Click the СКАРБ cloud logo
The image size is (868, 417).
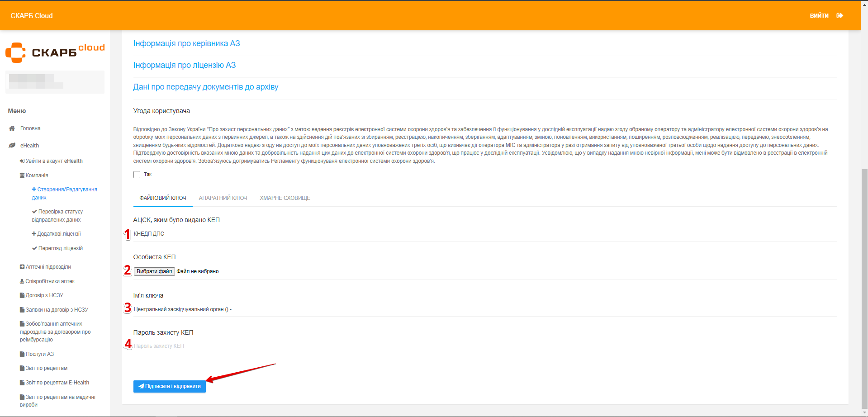coord(55,52)
